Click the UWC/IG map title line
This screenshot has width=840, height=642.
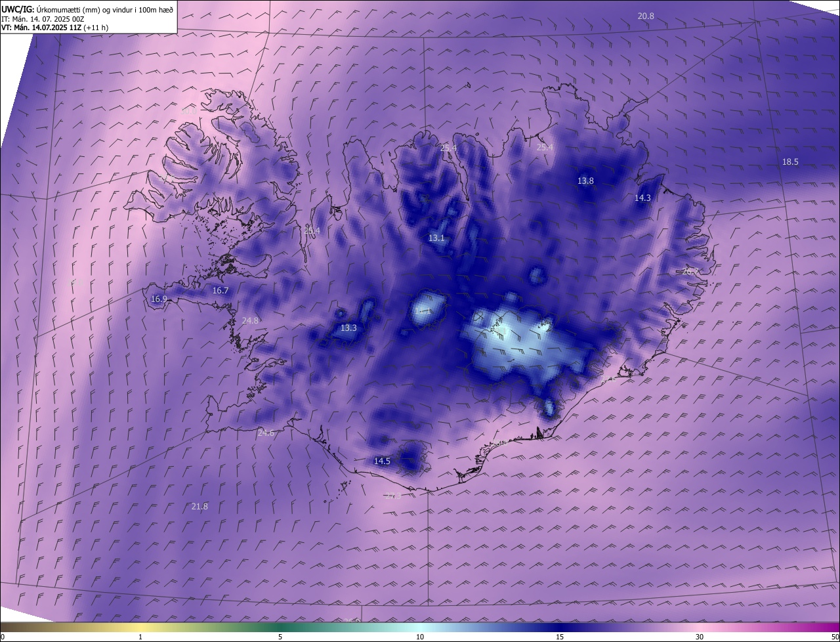point(87,9)
